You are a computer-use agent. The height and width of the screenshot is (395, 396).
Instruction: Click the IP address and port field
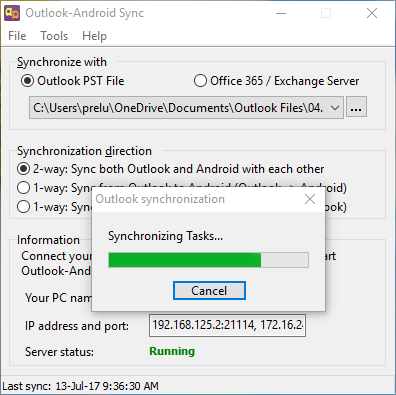coord(227,325)
